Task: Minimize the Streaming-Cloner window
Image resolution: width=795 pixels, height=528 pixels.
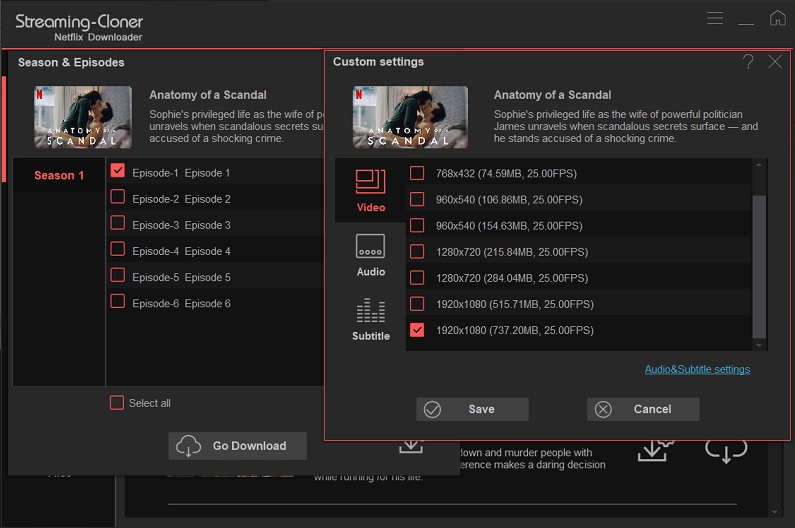Action: click(746, 23)
